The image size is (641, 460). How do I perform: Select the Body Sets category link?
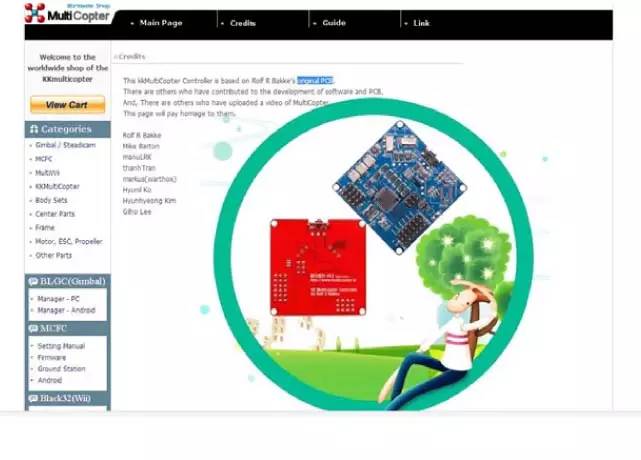coord(51,200)
